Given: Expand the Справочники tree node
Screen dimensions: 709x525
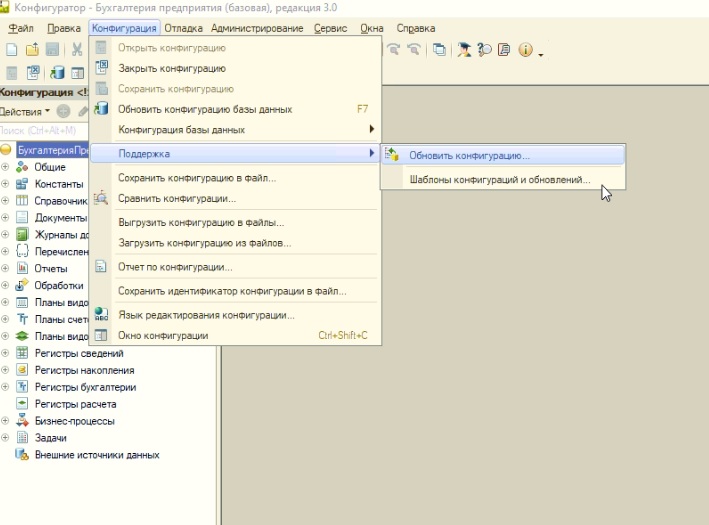Looking at the screenshot, I should [5, 200].
